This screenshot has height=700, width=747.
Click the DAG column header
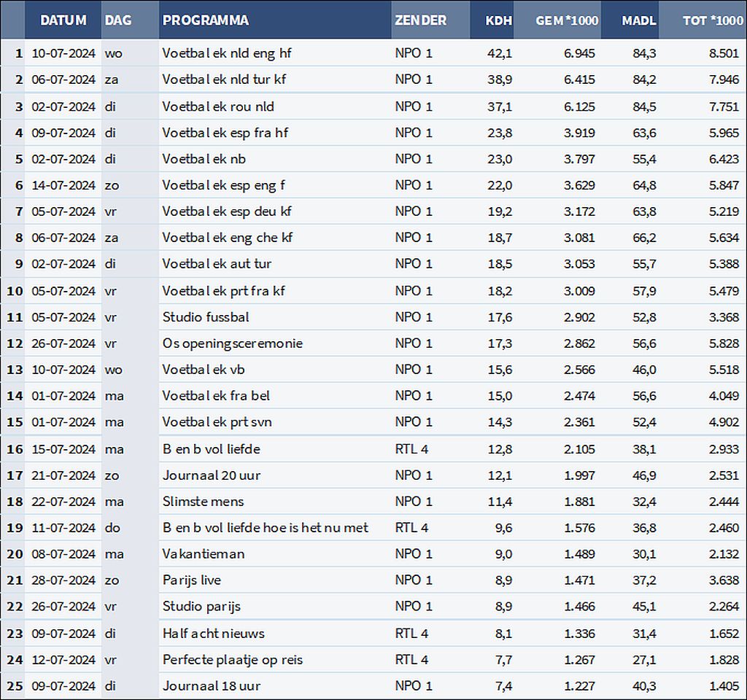point(130,20)
